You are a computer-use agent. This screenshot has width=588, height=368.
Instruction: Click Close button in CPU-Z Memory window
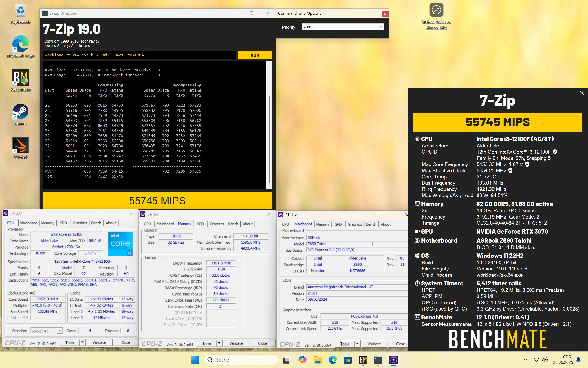(x=262, y=343)
